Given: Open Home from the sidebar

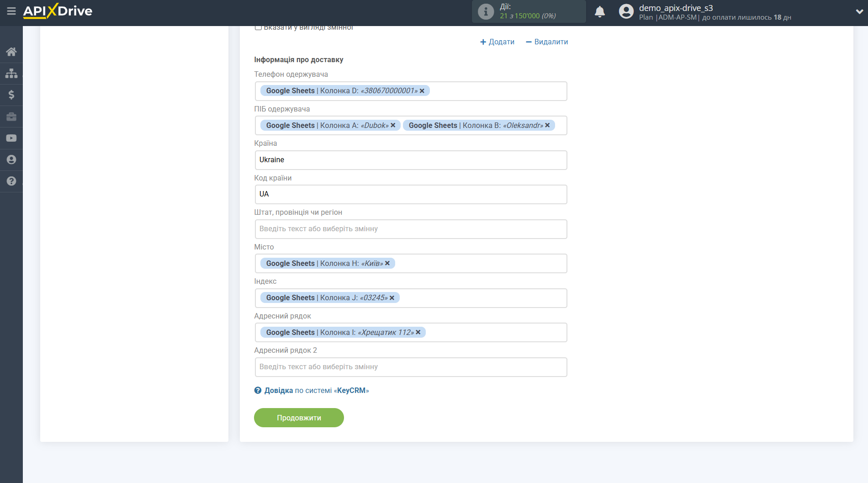Looking at the screenshot, I should tap(11, 52).
